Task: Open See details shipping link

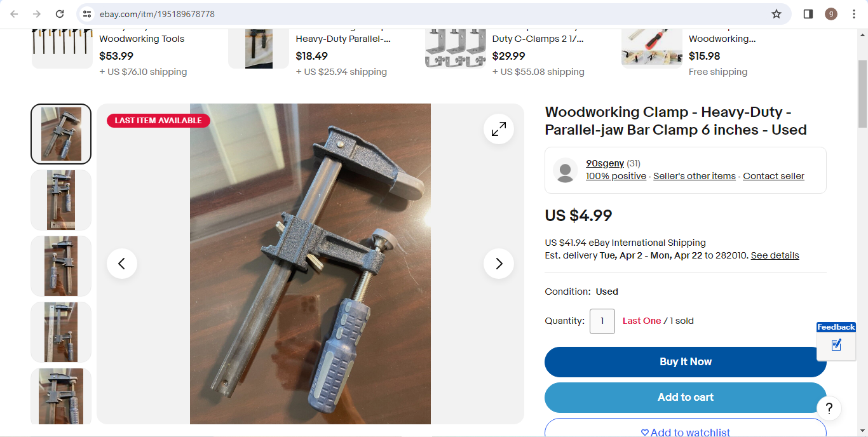Action: (x=775, y=255)
